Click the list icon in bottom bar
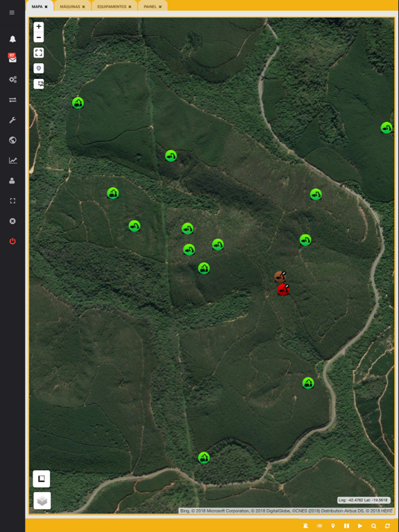The image size is (399, 532). [319, 526]
